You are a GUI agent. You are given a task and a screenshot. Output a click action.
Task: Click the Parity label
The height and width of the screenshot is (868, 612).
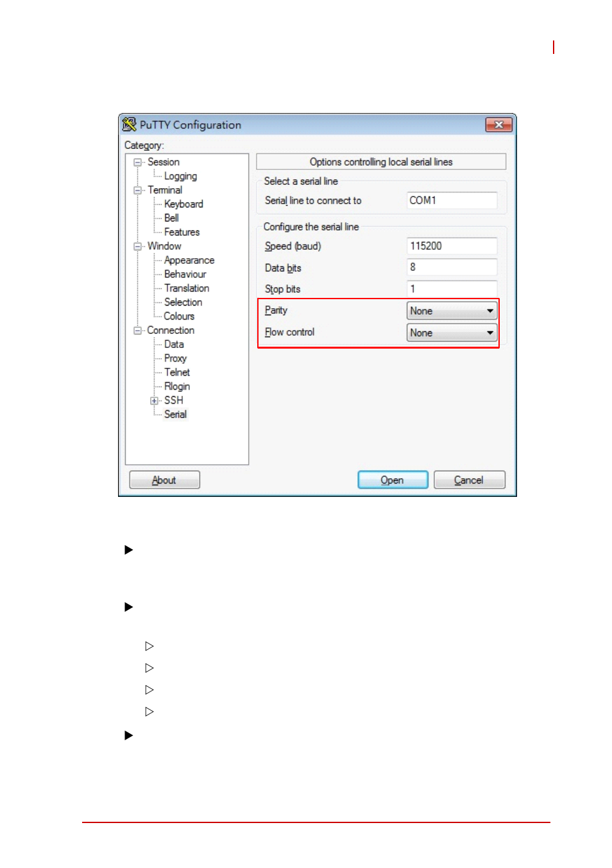tap(276, 311)
